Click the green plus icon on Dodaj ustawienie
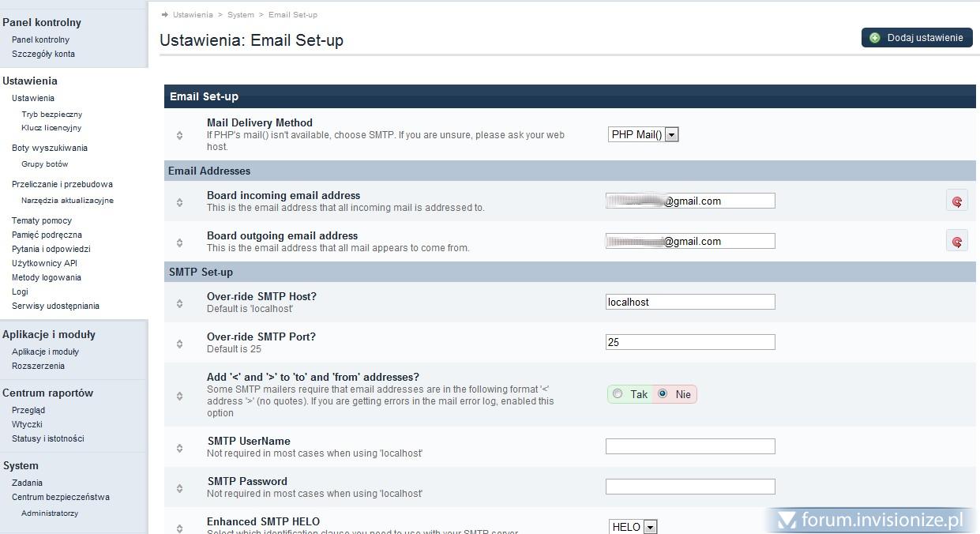The width and height of the screenshot is (980, 534). click(875, 38)
